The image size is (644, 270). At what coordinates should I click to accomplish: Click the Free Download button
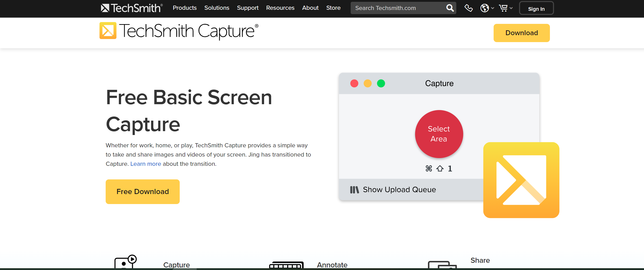(x=142, y=192)
